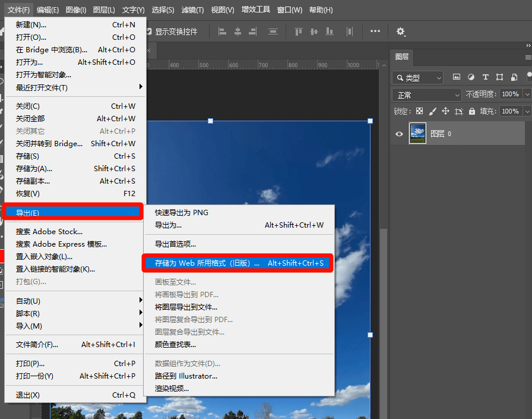532x419 pixels.
Task: Click lock all (padlock) icon
Action: point(472,111)
